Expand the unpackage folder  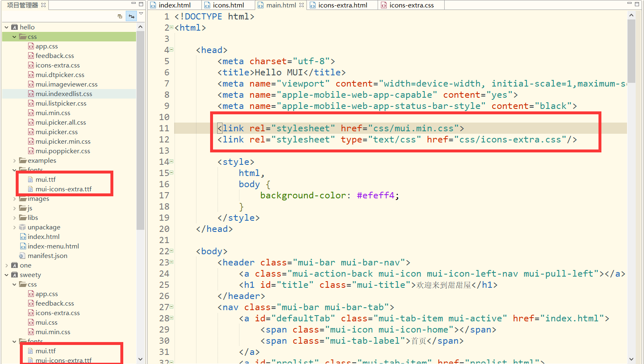(x=14, y=227)
